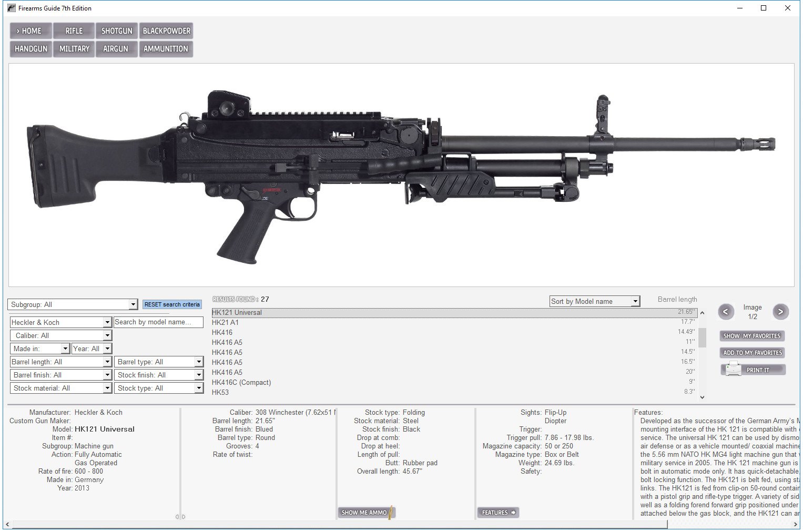Open Features arrow button
The width and height of the screenshot is (803, 532).
(x=497, y=513)
